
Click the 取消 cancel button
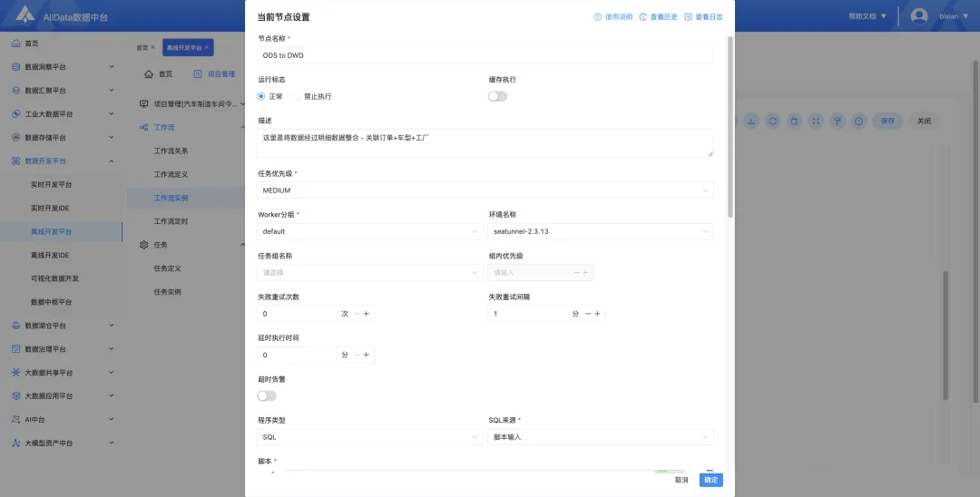tap(681, 480)
